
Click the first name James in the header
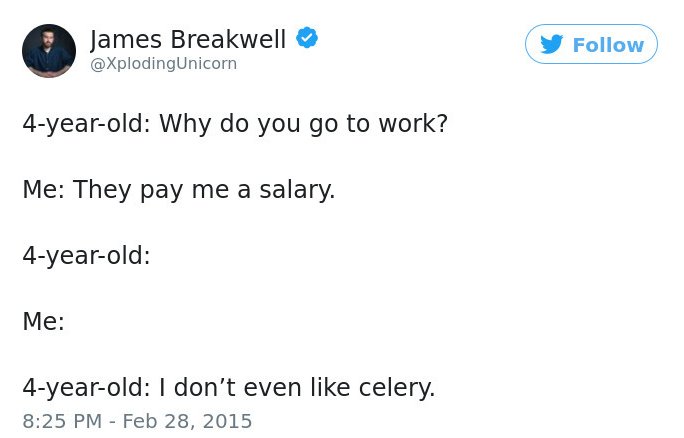tap(126, 39)
